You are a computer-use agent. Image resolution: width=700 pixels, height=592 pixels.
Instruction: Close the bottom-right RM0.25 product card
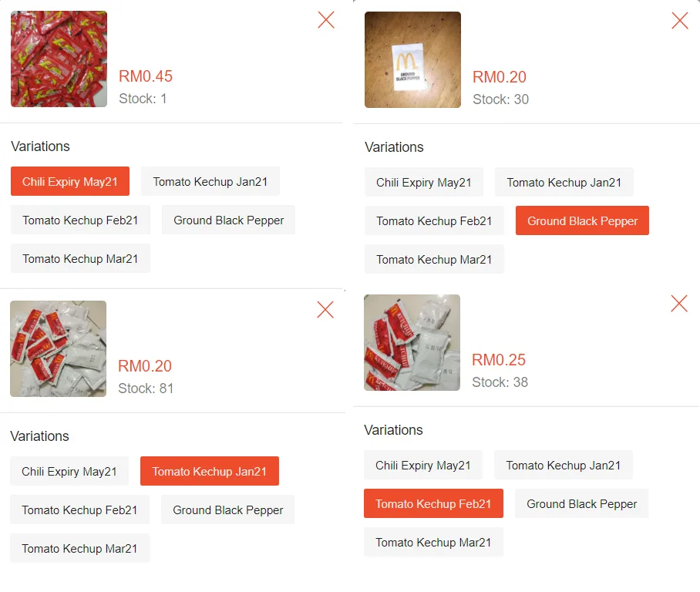(x=679, y=304)
